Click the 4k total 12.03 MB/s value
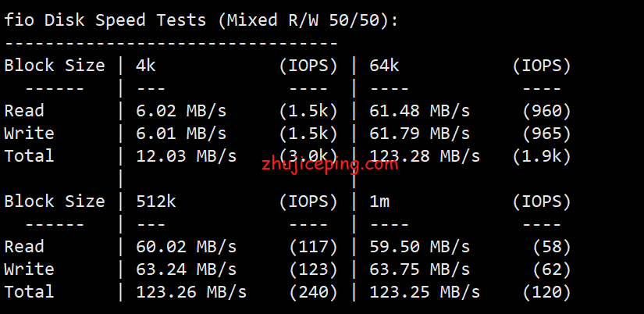 [x=186, y=156]
